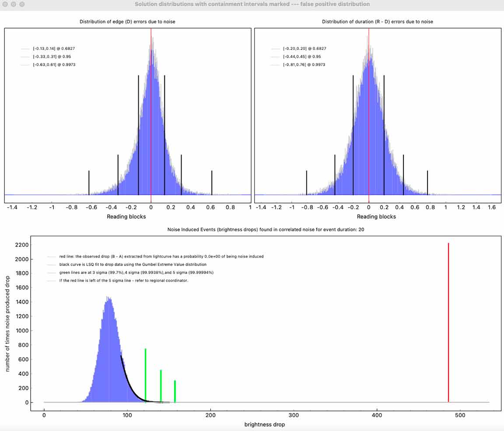
Task: Close the solution distributions window
Action: (5, 4)
